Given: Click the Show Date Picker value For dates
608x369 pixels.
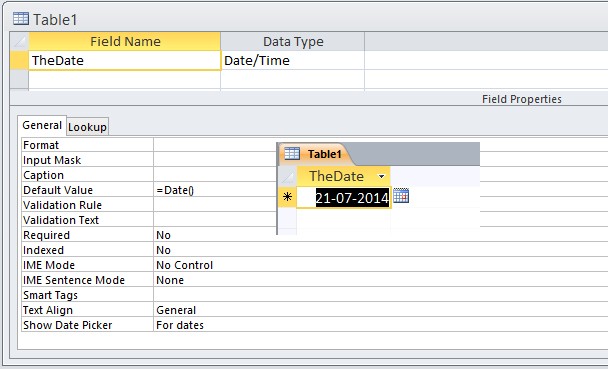Looking at the screenshot, I should [180, 325].
